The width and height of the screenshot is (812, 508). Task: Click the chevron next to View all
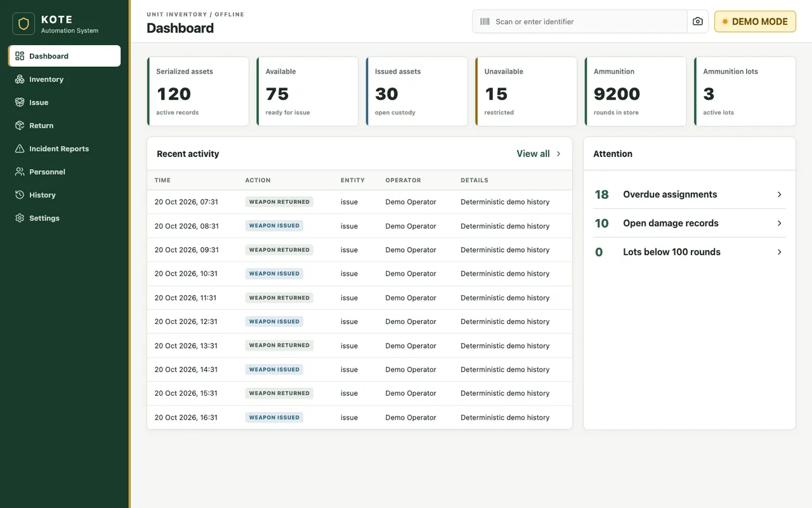pos(559,154)
